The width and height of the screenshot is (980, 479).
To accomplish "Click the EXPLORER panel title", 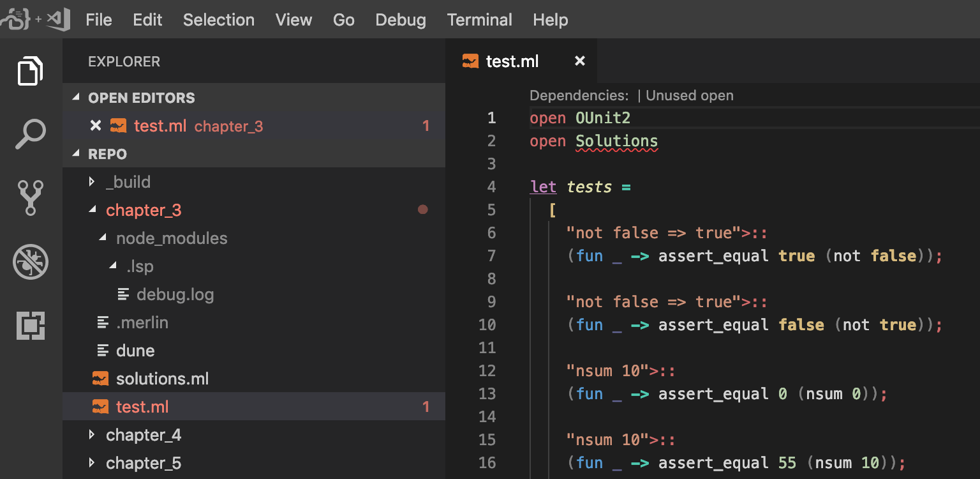I will click(x=124, y=62).
